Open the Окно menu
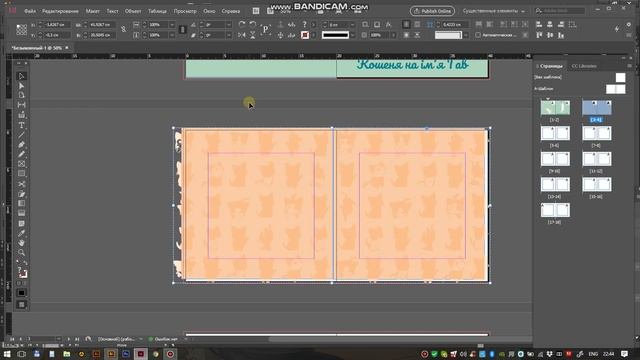Screen dimensions: 640x360 tap(209, 11)
